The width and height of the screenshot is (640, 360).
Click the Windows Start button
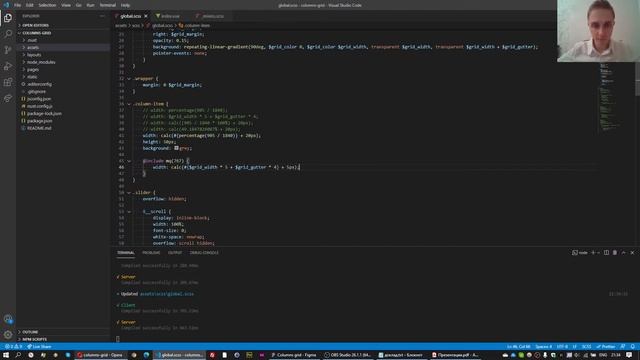6,355
